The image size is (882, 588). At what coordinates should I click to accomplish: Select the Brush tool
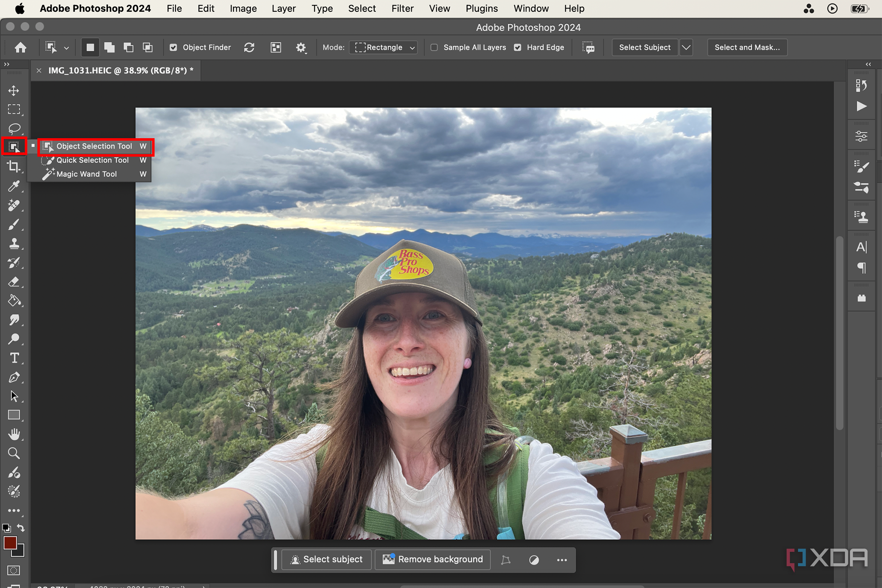14,225
